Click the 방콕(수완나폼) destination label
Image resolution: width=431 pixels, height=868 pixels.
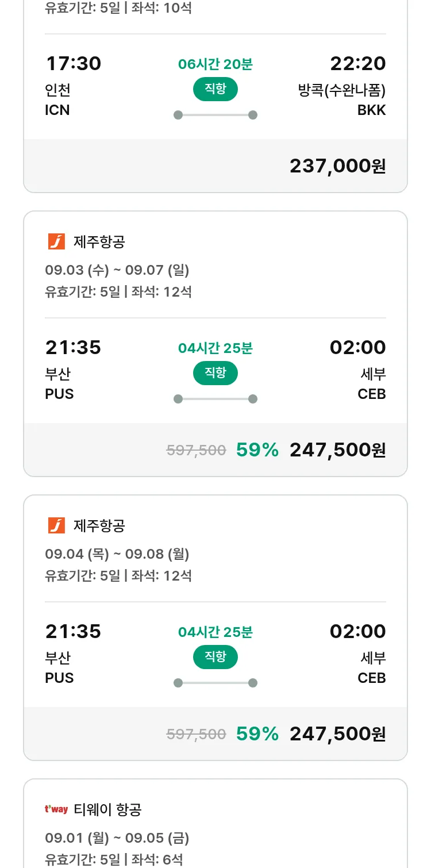tap(341, 90)
